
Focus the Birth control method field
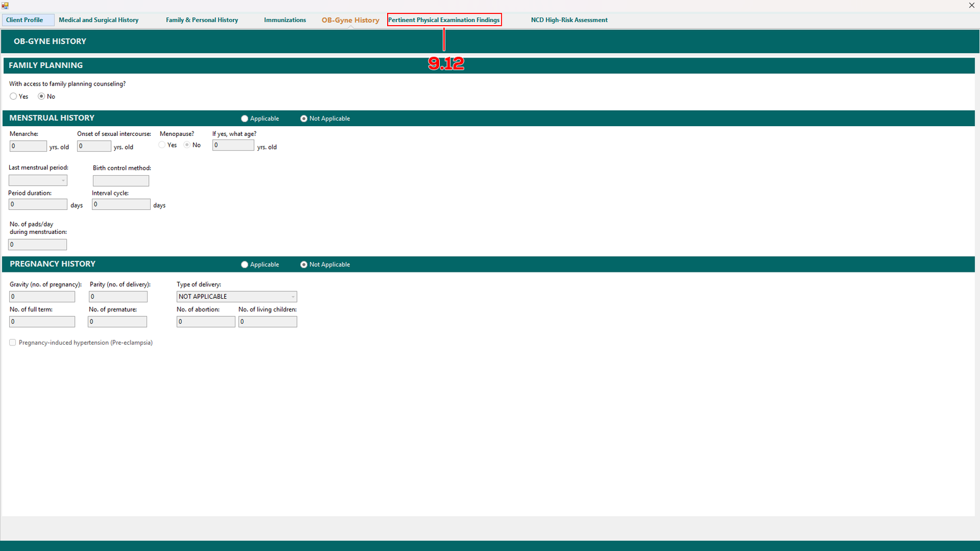point(121,181)
